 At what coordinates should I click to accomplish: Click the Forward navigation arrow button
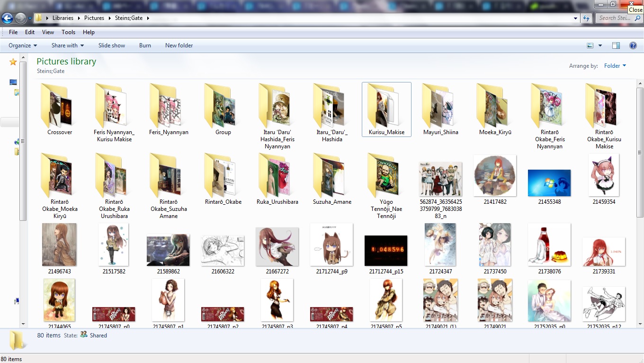pos(20,18)
